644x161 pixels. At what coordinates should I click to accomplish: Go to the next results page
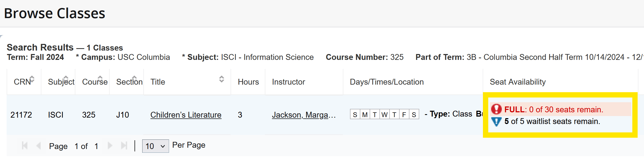tap(110, 146)
